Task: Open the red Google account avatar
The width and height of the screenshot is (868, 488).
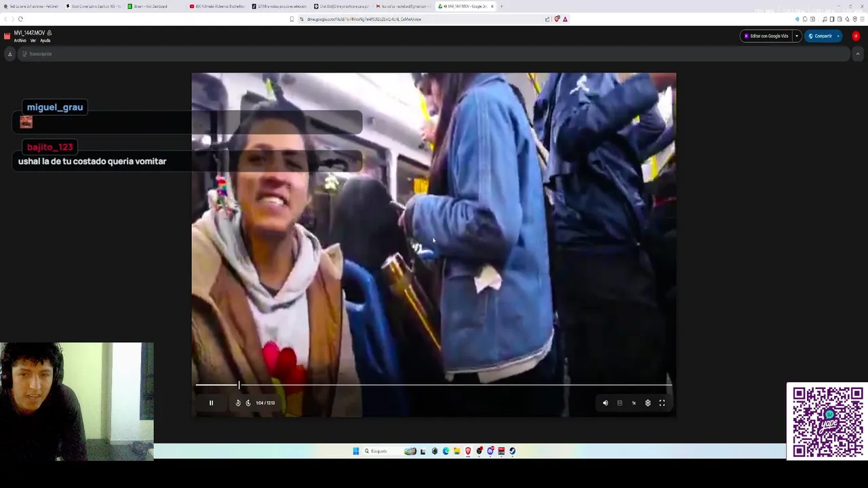Action: [856, 36]
